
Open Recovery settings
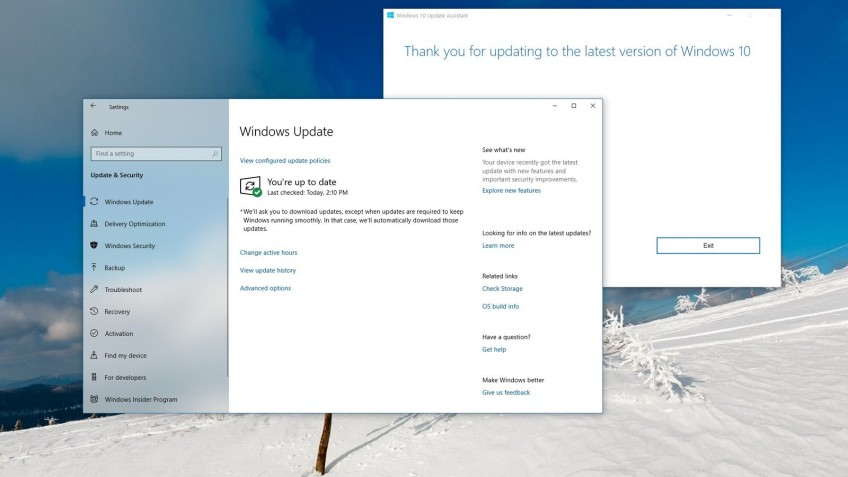pyautogui.click(x=117, y=312)
